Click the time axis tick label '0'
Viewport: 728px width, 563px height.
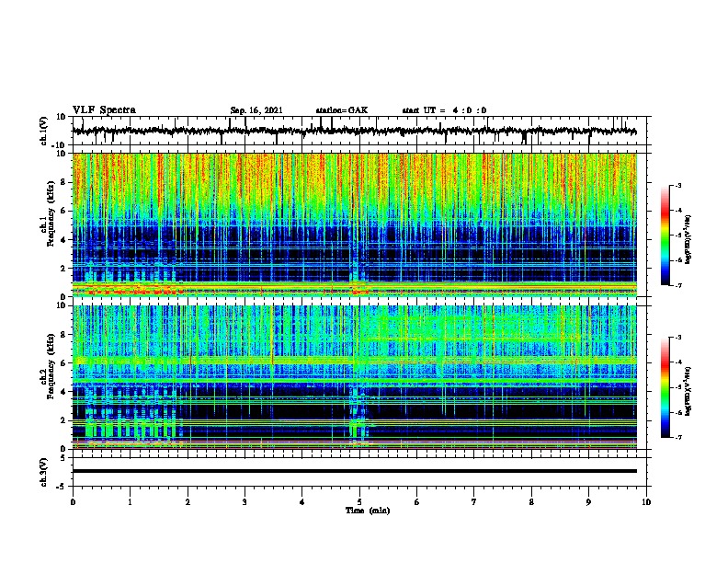[73, 502]
